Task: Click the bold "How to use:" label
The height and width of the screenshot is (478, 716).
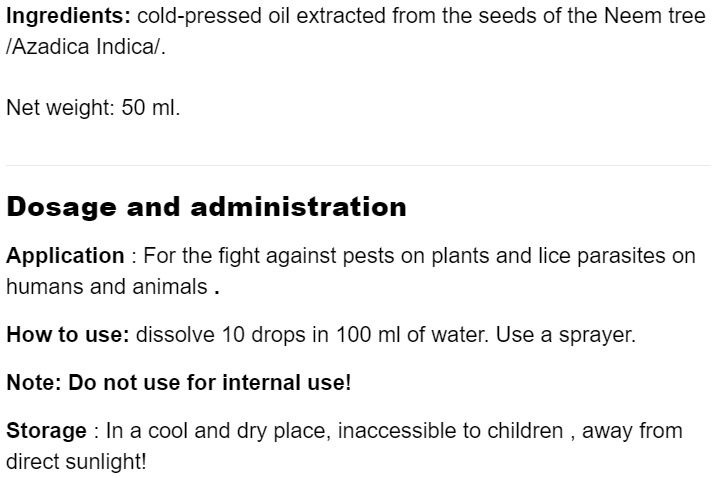Action: pyautogui.click(x=68, y=334)
